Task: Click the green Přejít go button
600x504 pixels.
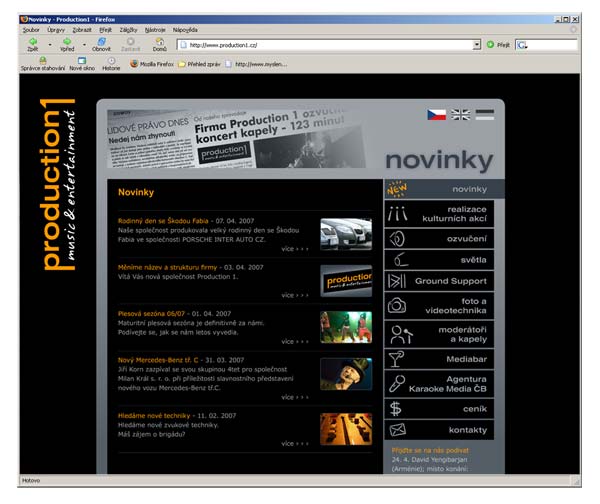Action: coord(498,45)
